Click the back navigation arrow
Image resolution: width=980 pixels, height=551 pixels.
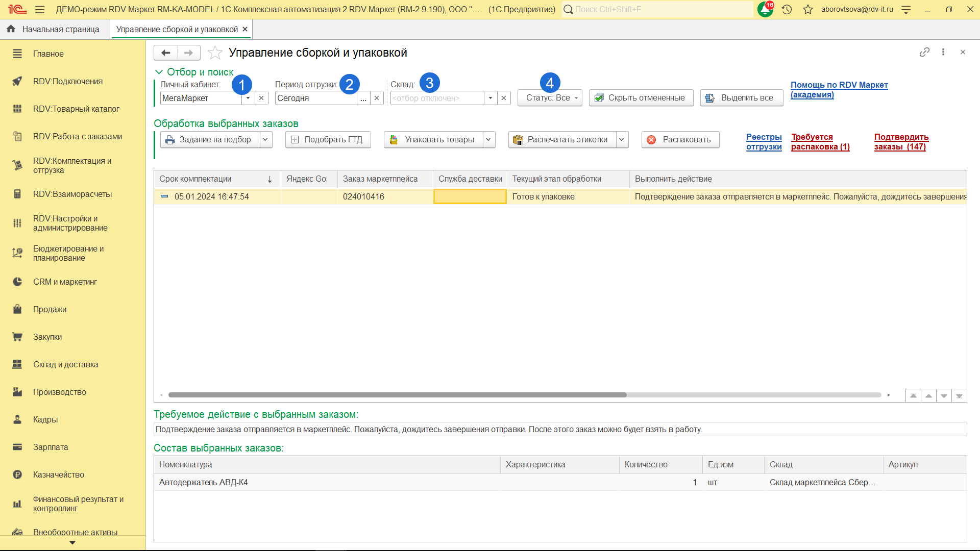[x=165, y=53]
